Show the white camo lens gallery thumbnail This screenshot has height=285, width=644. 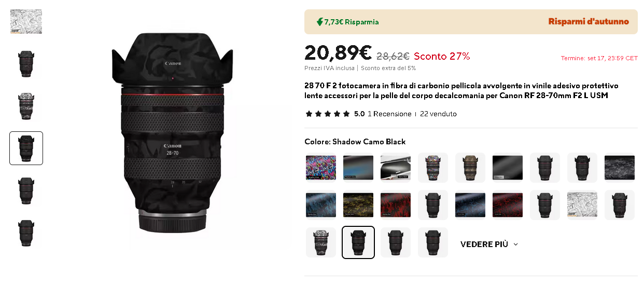tap(26, 106)
